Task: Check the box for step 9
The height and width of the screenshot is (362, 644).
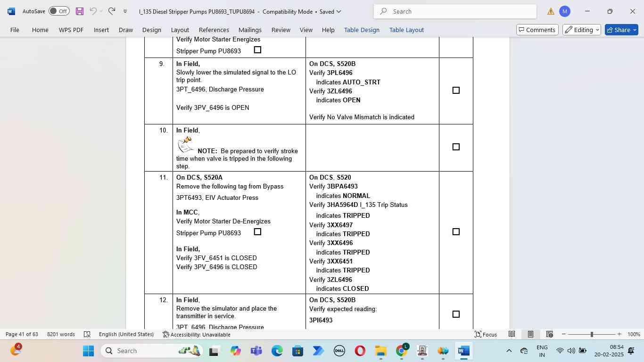Action: (x=456, y=90)
